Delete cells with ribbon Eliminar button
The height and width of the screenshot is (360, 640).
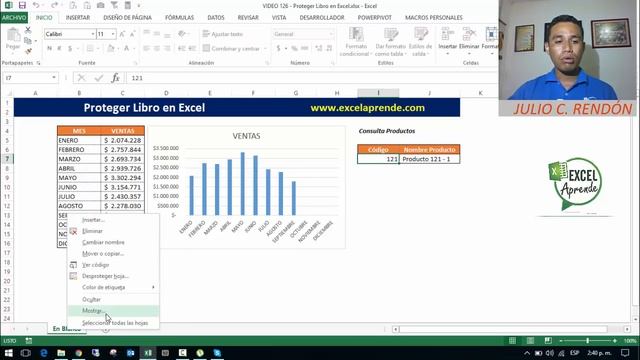pos(469,42)
